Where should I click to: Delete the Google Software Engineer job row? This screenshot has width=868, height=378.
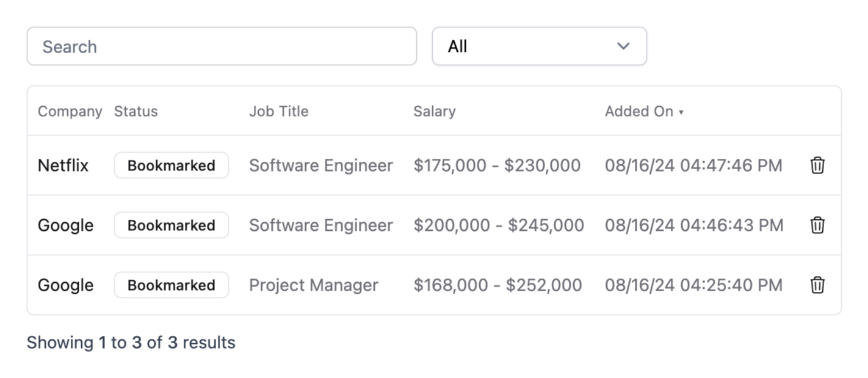pos(817,225)
